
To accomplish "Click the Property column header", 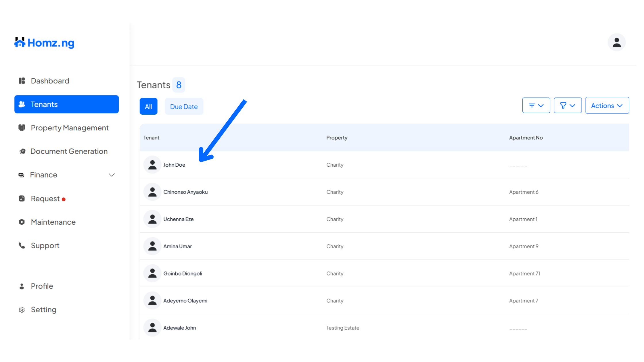I will click(x=337, y=138).
